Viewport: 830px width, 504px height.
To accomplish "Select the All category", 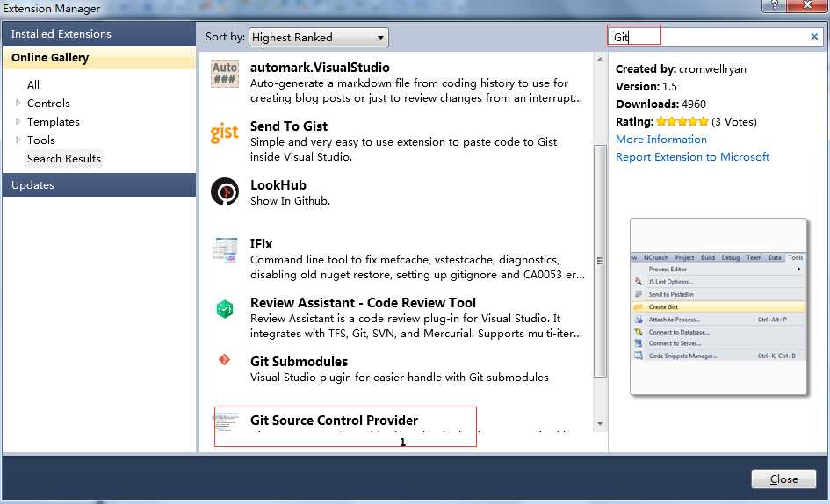I will pyautogui.click(x=33, y=84).
